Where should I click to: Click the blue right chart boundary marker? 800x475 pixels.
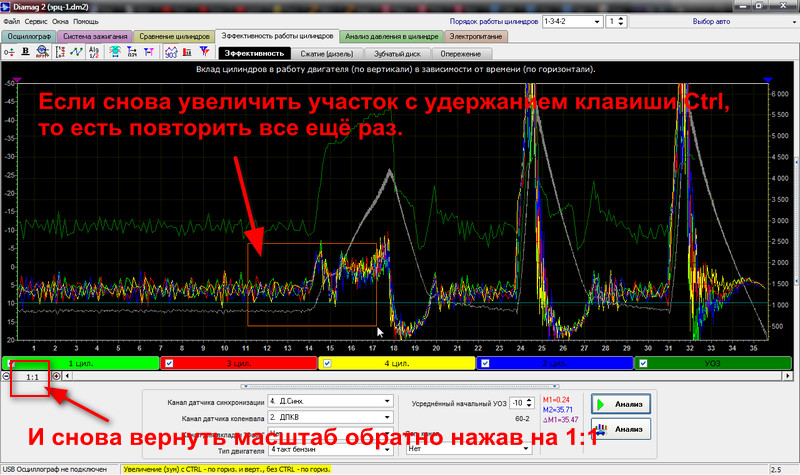click(x=768, y=80)
